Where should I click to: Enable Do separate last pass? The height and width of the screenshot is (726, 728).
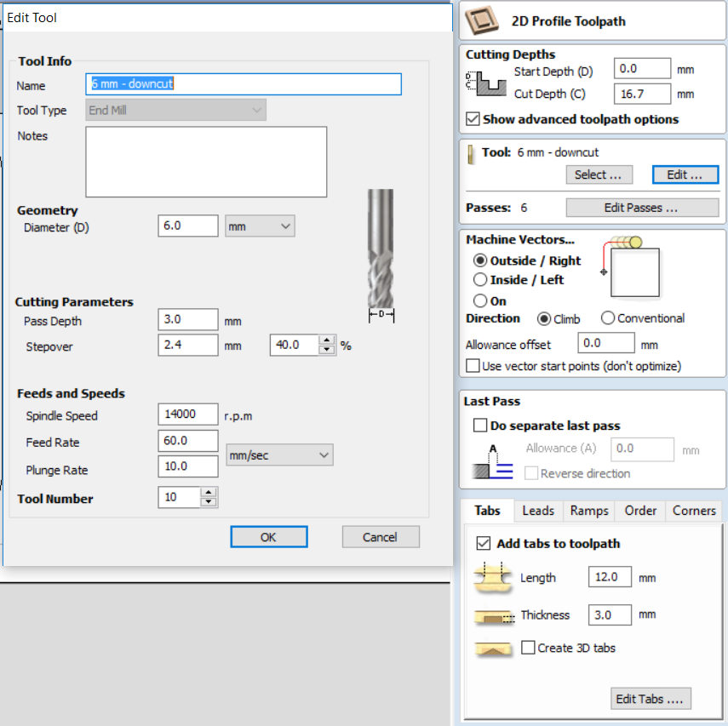coord(479,426)
